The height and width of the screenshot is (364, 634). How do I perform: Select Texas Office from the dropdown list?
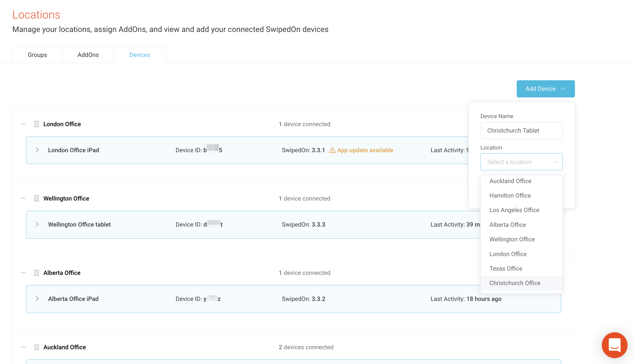pyautogui.click(x=522, y=268)
